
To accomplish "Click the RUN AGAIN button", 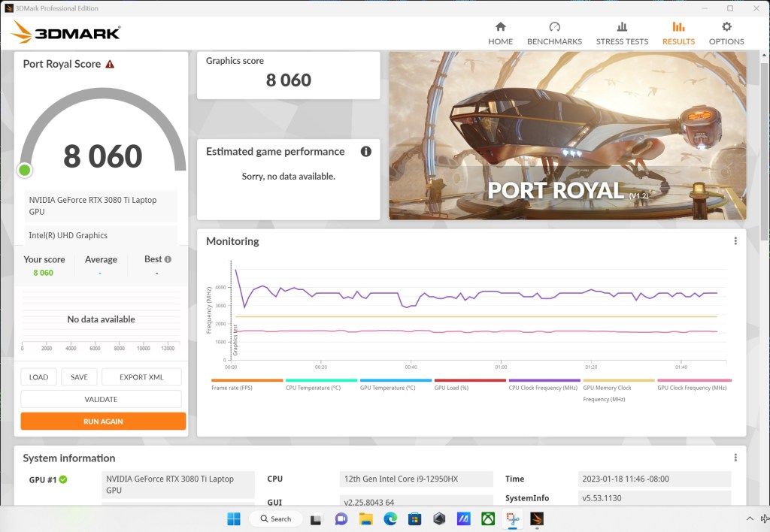I will coord(103,421).
